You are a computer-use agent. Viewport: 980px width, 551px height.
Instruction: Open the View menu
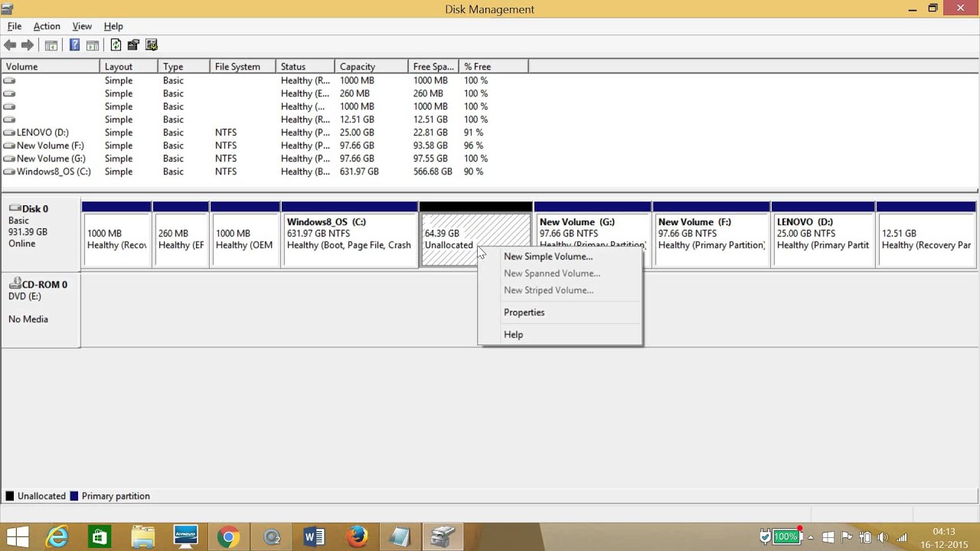pyautogui.click(x=82, y=26)
